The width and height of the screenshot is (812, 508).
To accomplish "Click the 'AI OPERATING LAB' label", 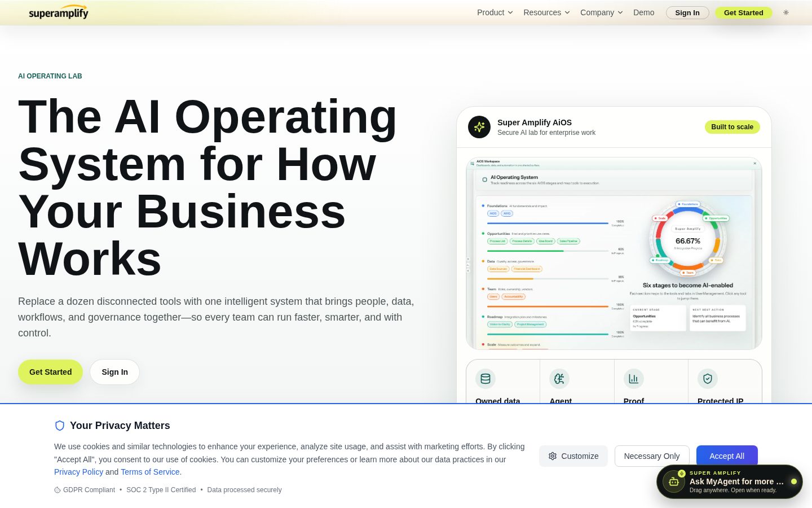I will [50, 76].
